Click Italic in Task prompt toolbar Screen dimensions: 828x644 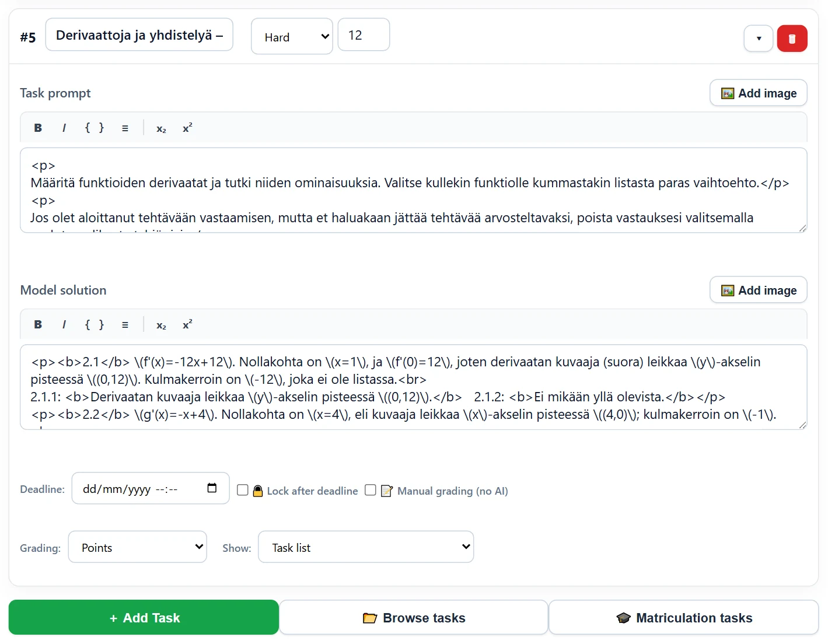point(64,128)
